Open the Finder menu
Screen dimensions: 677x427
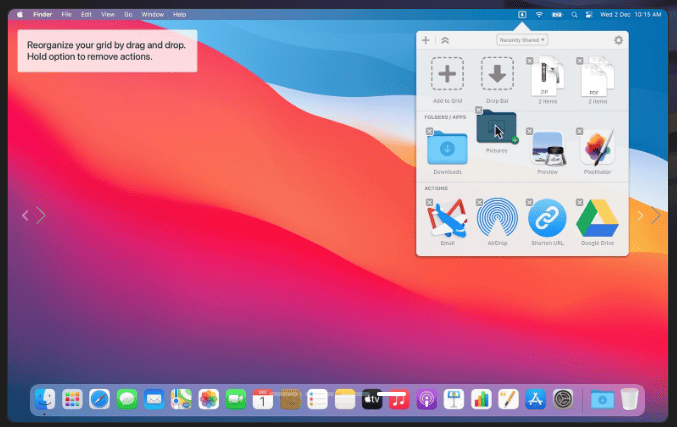42,15
